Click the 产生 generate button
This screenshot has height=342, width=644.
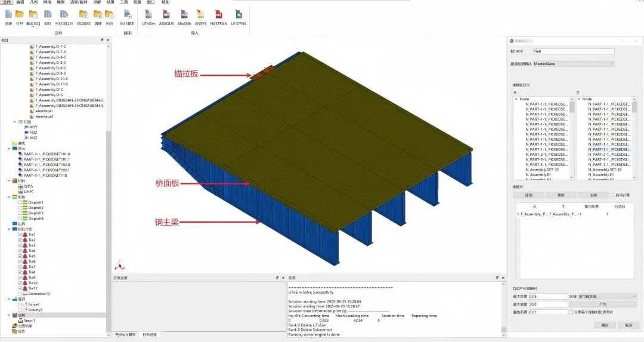click(x=605, y=304)
